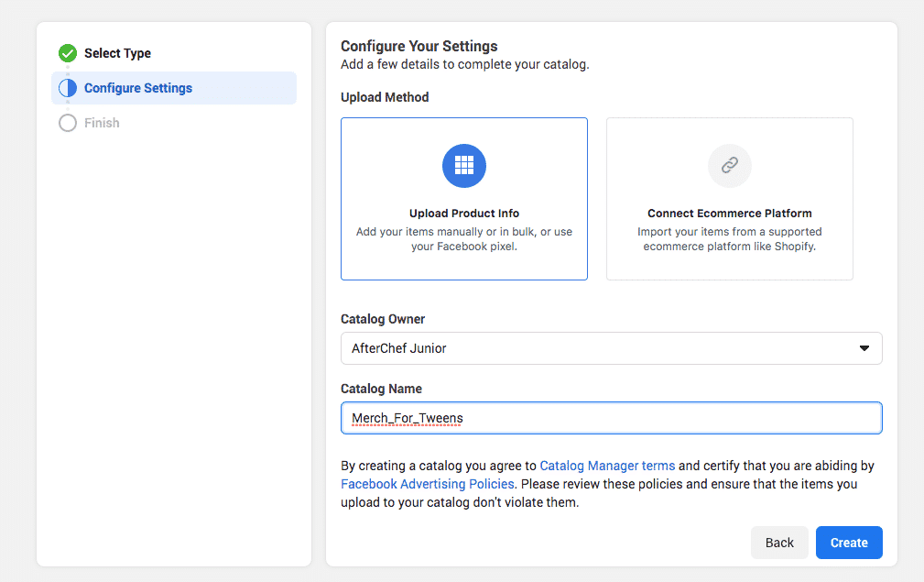Image resolution: width=924 pixels, height=582 pixels.
Task: Jump to the Finish step label
Action: pos(102,123)
